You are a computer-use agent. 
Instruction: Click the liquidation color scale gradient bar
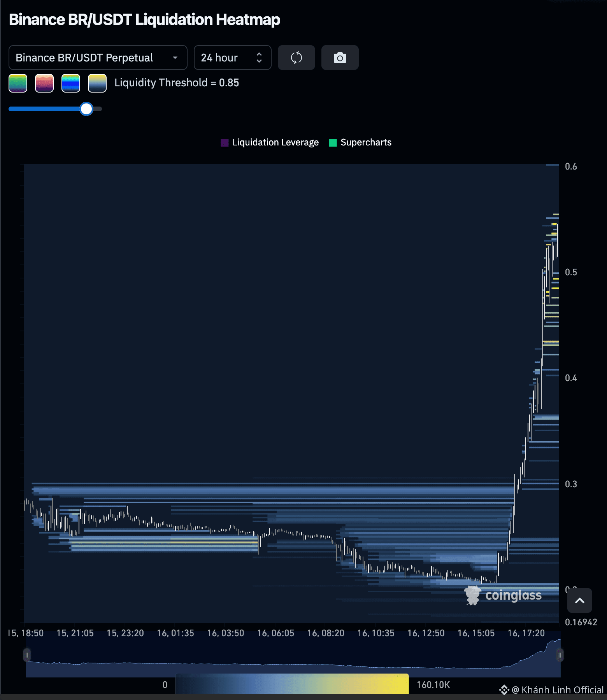click(x=292, y=684)
